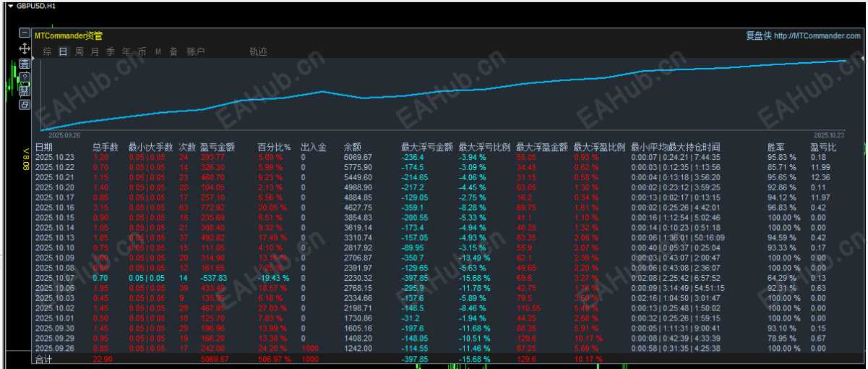Viewport: 868px width, 369px height.
Task: Click the 次数 column header
Action: click(187, 148)
